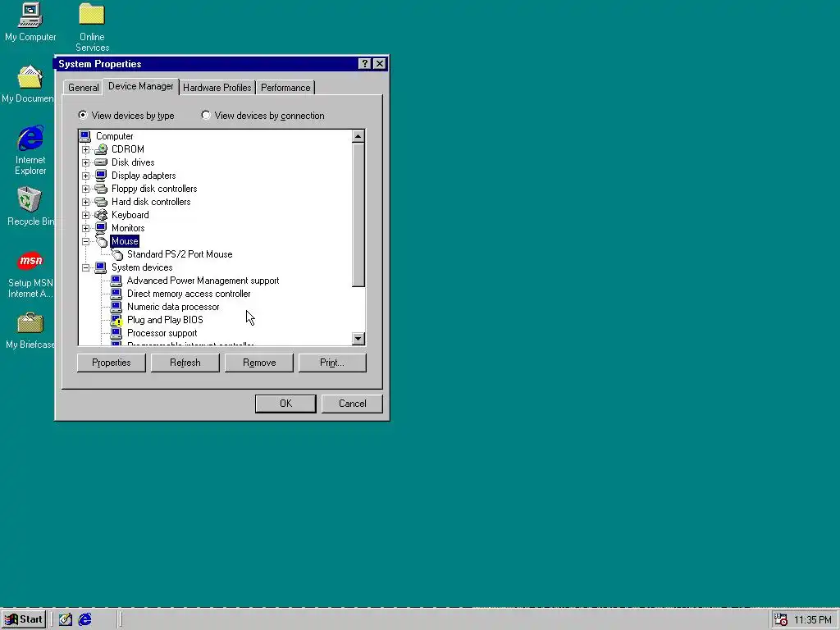Image resolution: width=840 pixels, height=630 pixels.
Task: Click the taskbar clock showing 11:35 PM
Action: (x=812, y=620)
